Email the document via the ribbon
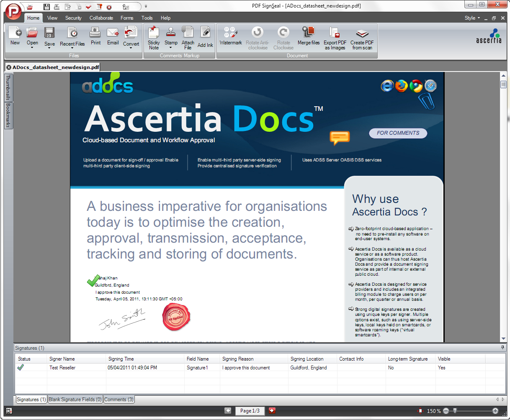 click(x=113, y=36)
